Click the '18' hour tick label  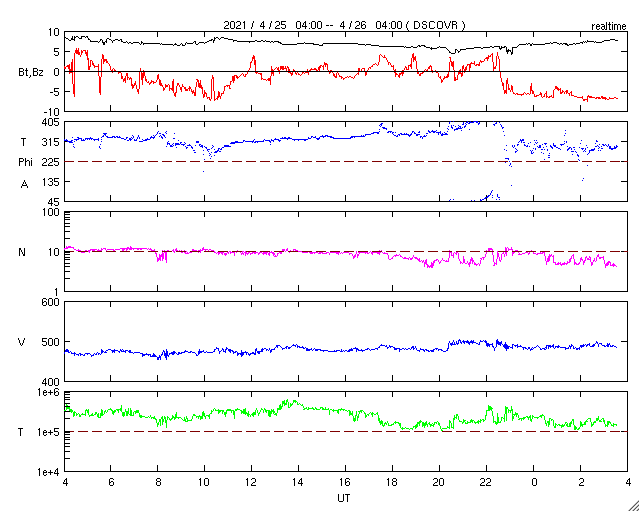pos(392,481)
